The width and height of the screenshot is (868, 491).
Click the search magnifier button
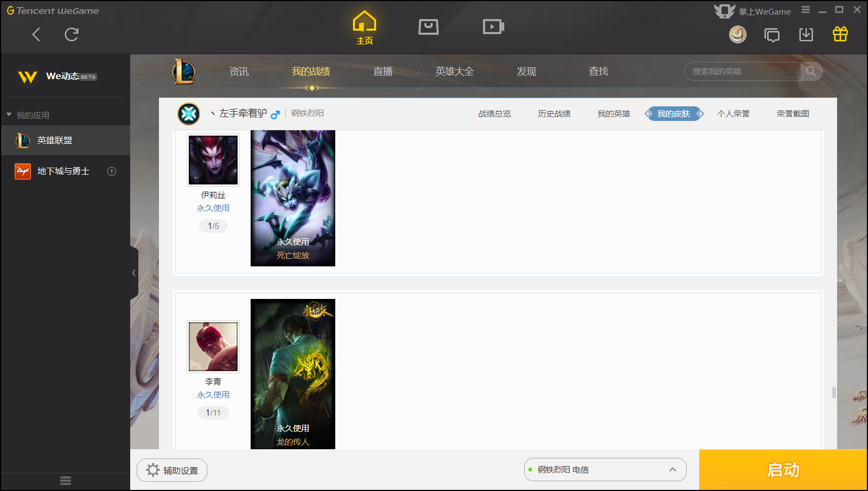click(811, 72)
